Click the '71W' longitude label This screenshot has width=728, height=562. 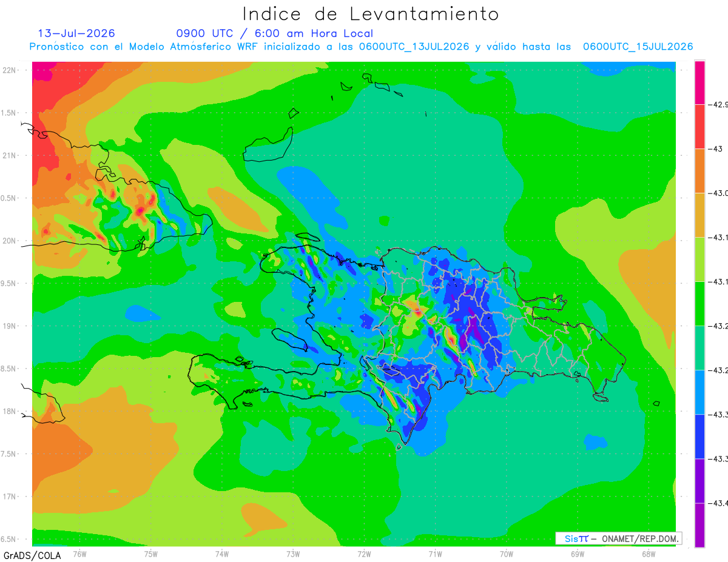point(435,554)
